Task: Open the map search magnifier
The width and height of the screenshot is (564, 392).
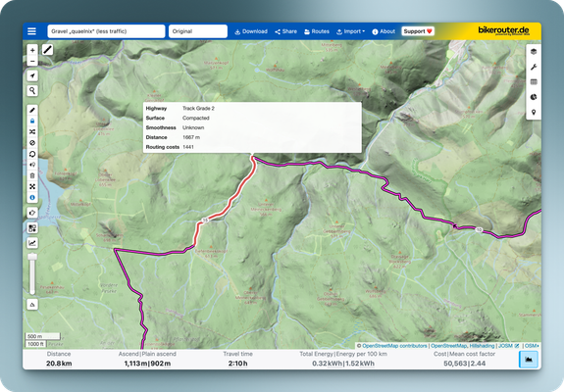Action: (x=32, y=90)
